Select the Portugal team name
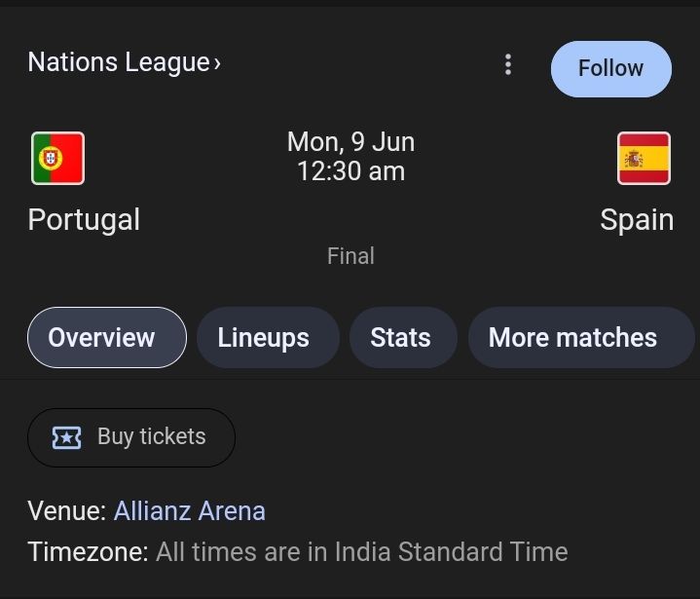Image resolution: width=700 pixels, height=599 pixels. (84, 220)
